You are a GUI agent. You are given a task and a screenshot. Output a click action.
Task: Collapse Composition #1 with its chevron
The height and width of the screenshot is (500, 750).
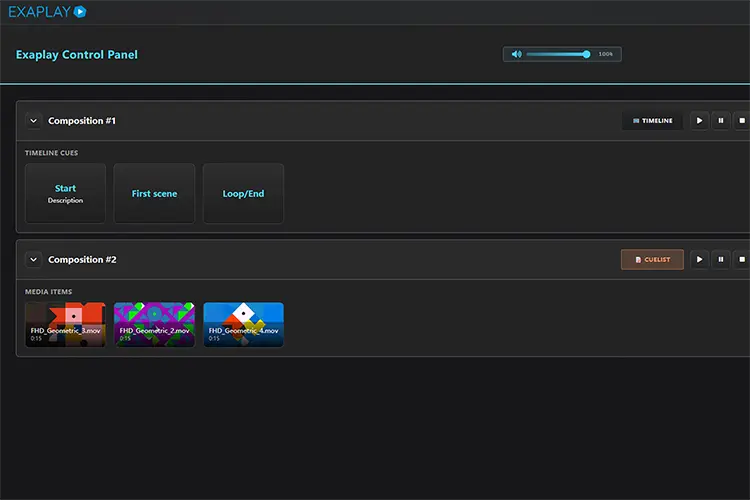pyautogui.click(x=33, y=121)
